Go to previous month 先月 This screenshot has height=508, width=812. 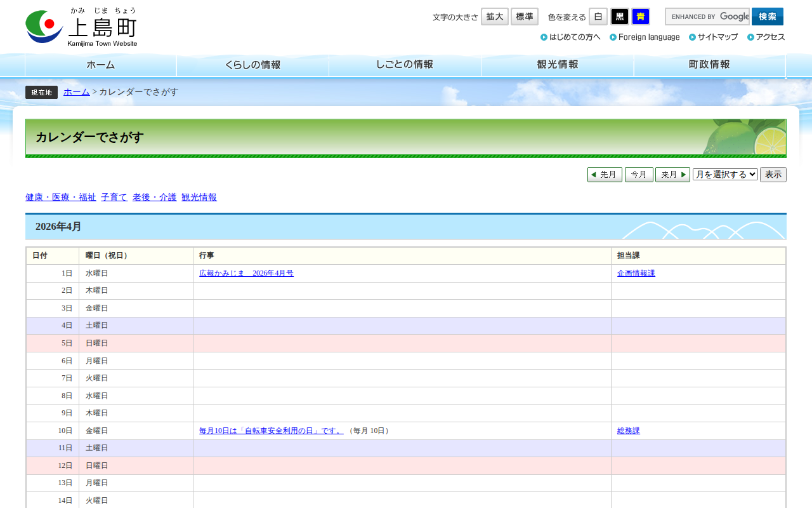tap(605, 175)
